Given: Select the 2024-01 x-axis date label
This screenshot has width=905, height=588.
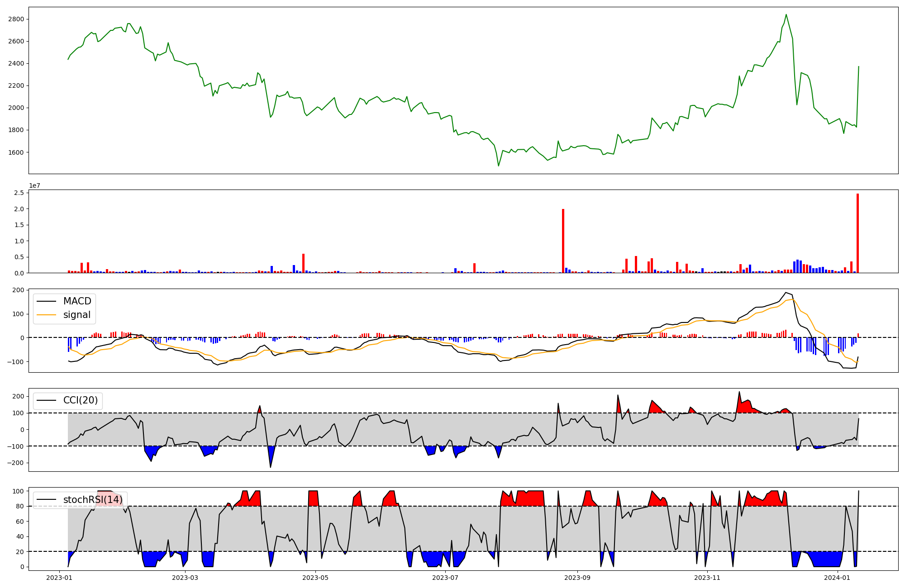Looking at the screenshot, I should point(837,578).
